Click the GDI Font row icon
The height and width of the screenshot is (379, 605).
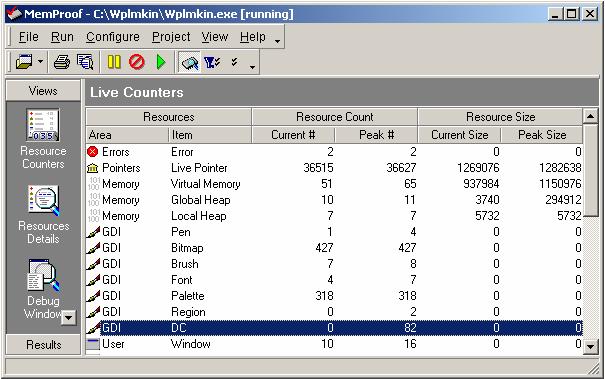pos(93,280)
